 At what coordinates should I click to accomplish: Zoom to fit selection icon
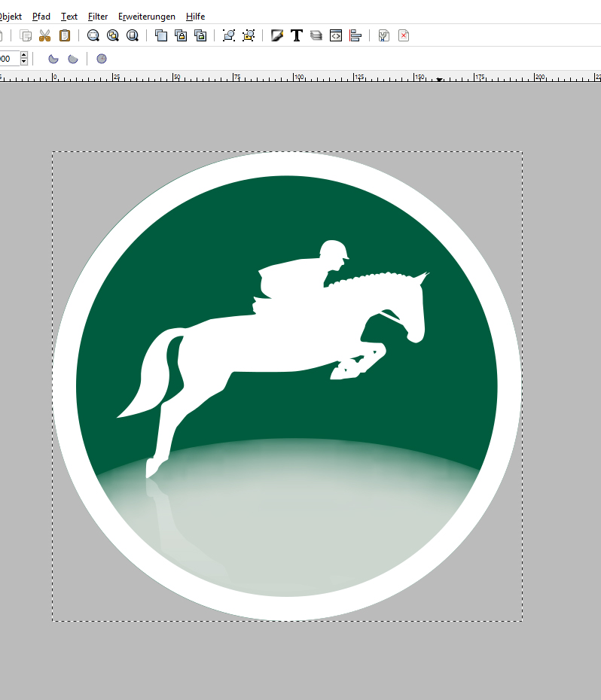[93, 35]
